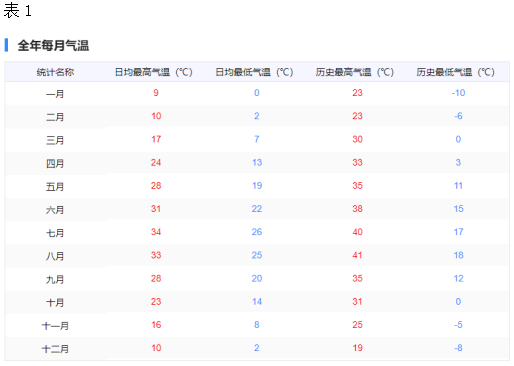Select the 八月 row label

(x=55, y=256)
